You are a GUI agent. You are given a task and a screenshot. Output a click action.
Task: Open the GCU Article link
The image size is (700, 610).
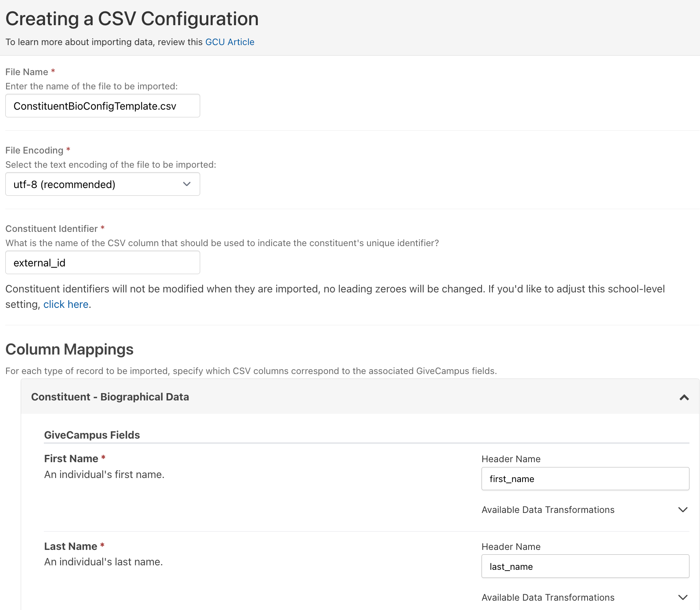(229, 42)
